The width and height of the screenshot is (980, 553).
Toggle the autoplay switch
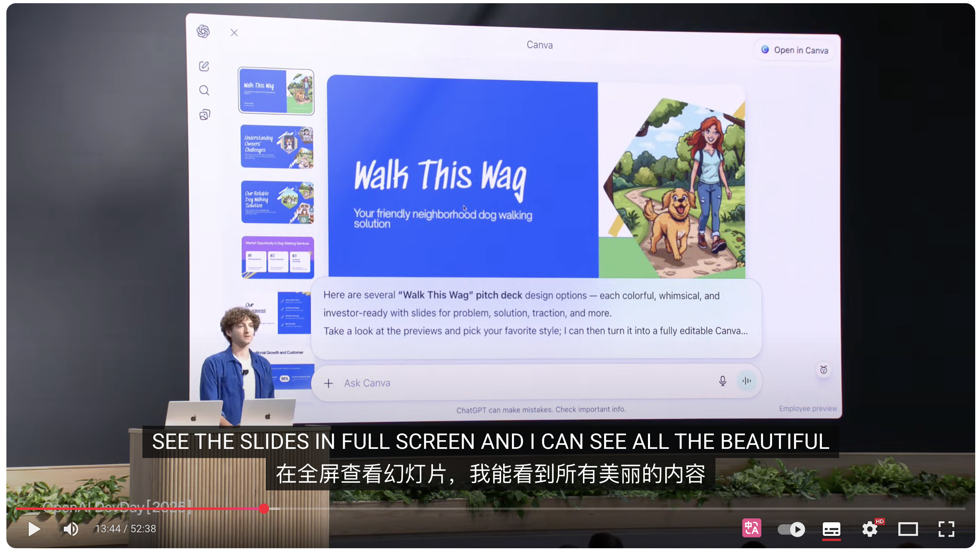coord(791,529)
